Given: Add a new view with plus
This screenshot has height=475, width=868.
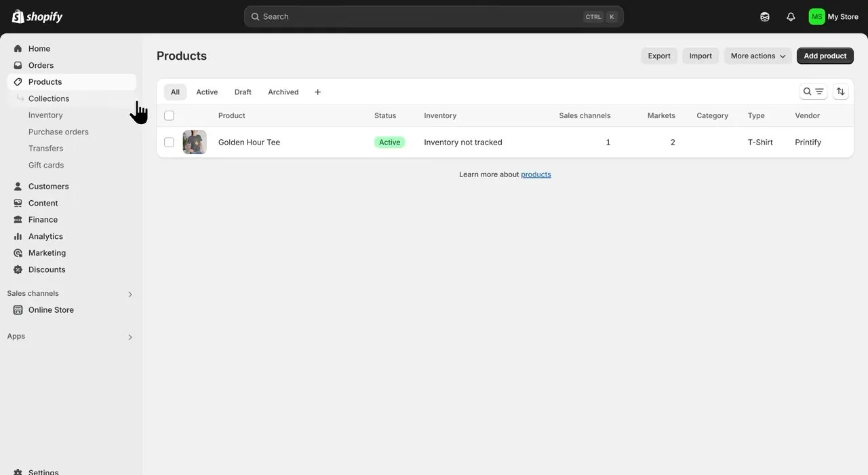Looking at the screenshot, I should pyautogui.click(x=317, y=92).
